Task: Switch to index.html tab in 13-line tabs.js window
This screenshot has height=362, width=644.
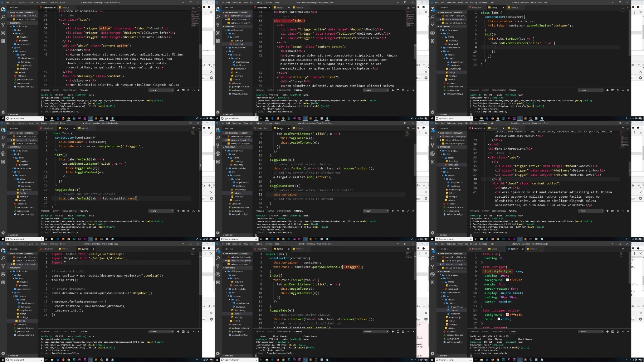Action: 477,8
